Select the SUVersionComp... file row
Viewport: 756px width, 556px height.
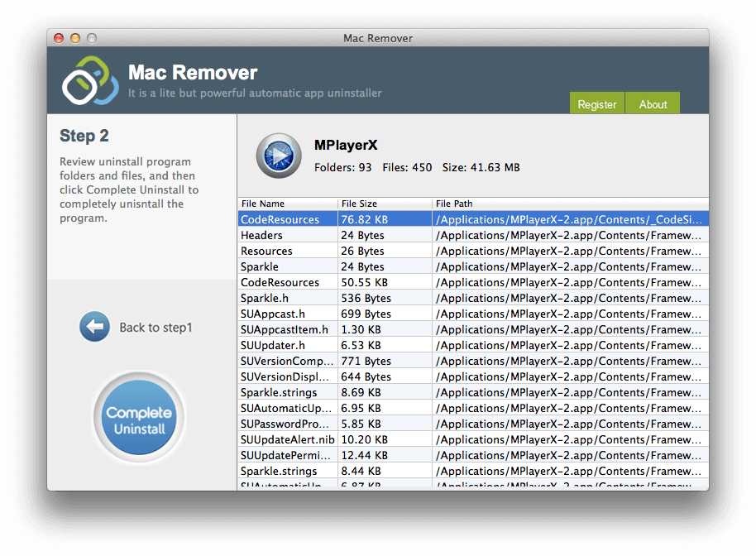pyautogui.click(x=473, y=361)
